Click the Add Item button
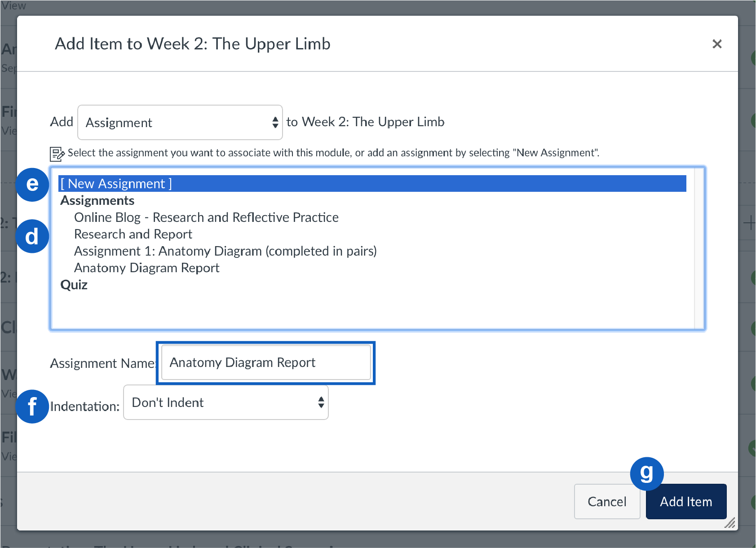756x548 pixels. point(686,501)
